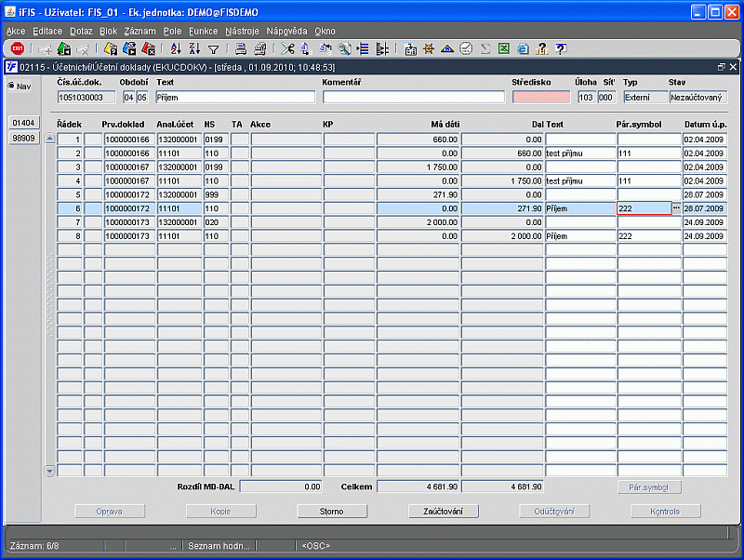Click the pink Středisko field

tap(540, 97)
